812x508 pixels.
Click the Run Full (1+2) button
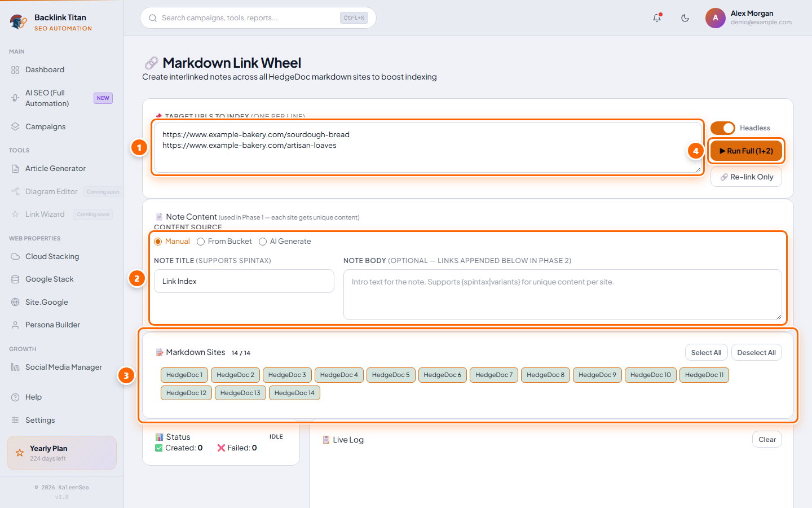[746, 151]
